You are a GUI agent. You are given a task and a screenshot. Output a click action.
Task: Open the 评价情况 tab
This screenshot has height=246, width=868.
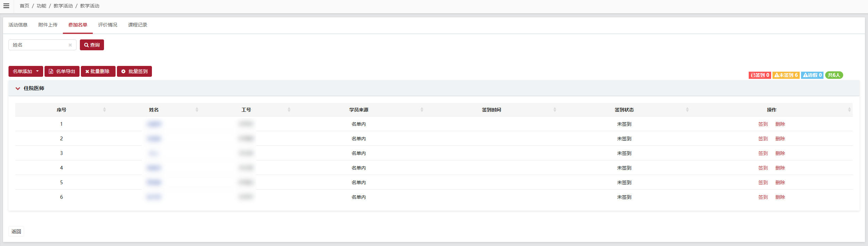click(x=108, y=25)
